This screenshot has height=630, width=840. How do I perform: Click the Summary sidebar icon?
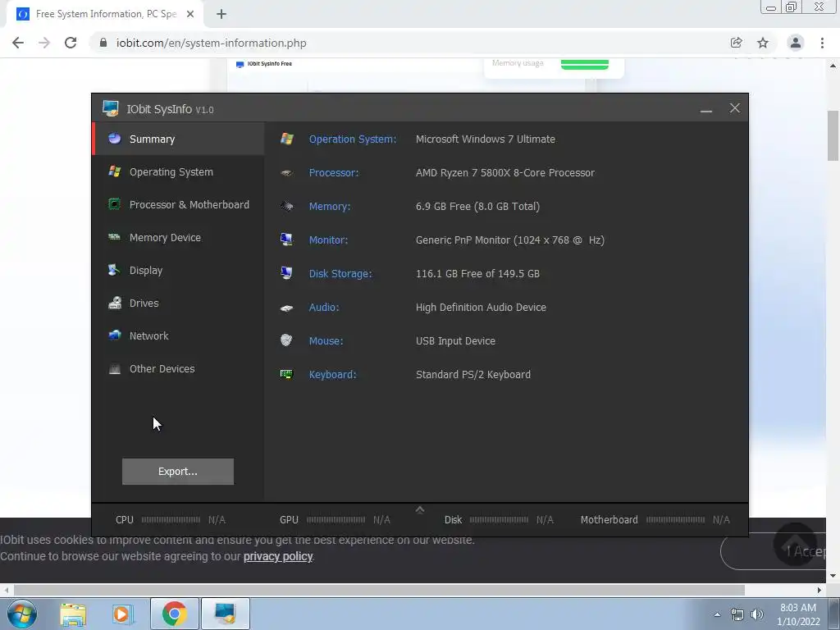coord(115,138)
